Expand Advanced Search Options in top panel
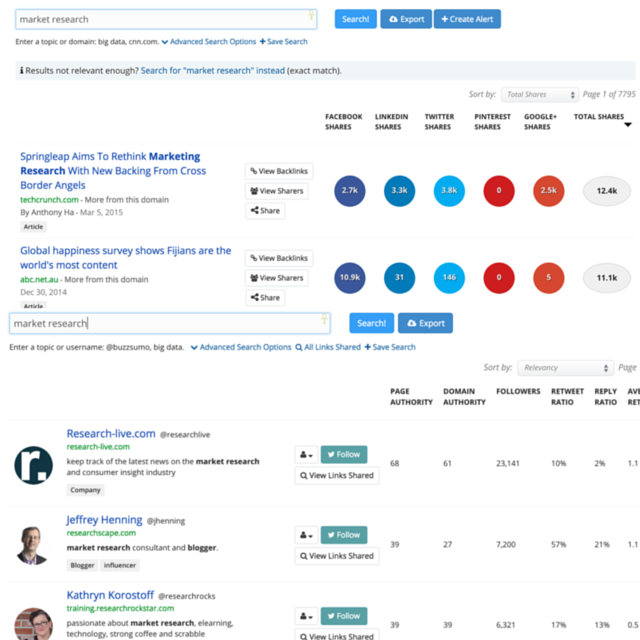The height and width of the screenshot is (640, 640). point(209,42)
